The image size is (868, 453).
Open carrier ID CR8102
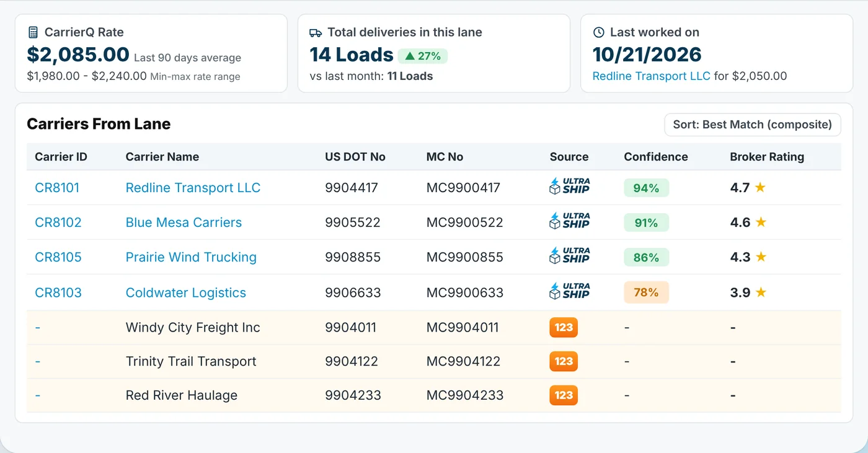coord(58,222)
